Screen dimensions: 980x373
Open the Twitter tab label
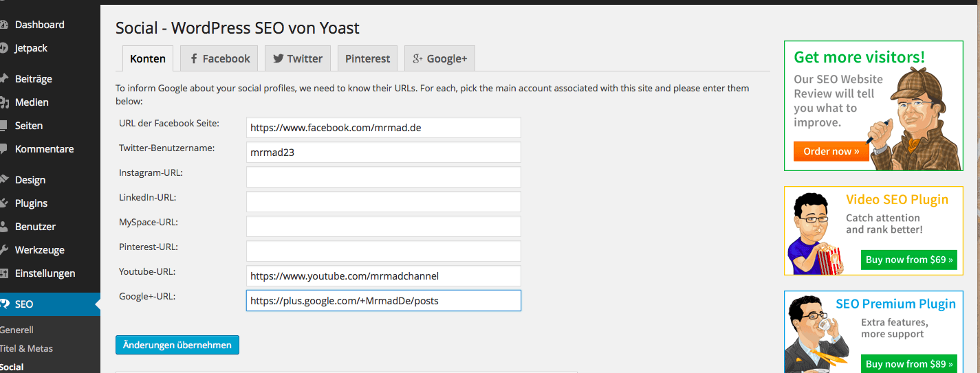pyautogui.click(x=305, y=59)
